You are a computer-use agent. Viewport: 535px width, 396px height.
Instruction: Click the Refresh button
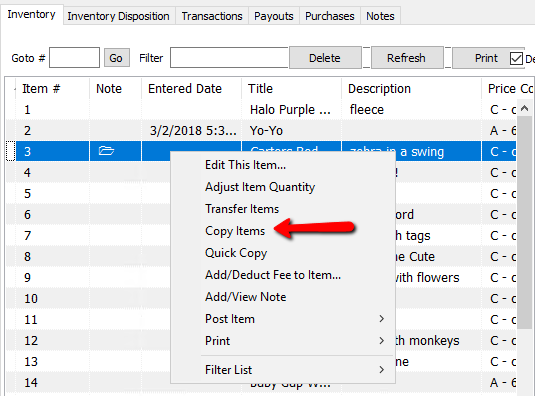406,58
